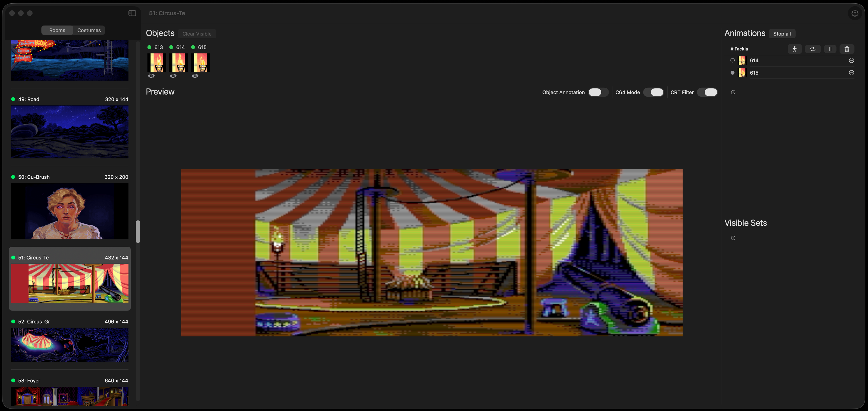Open settings via the gear icon

pos(854,13)
